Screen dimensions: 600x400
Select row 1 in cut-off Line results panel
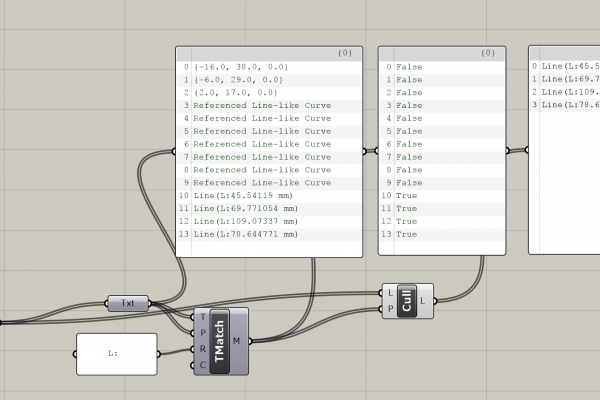[x=565, y=79]
